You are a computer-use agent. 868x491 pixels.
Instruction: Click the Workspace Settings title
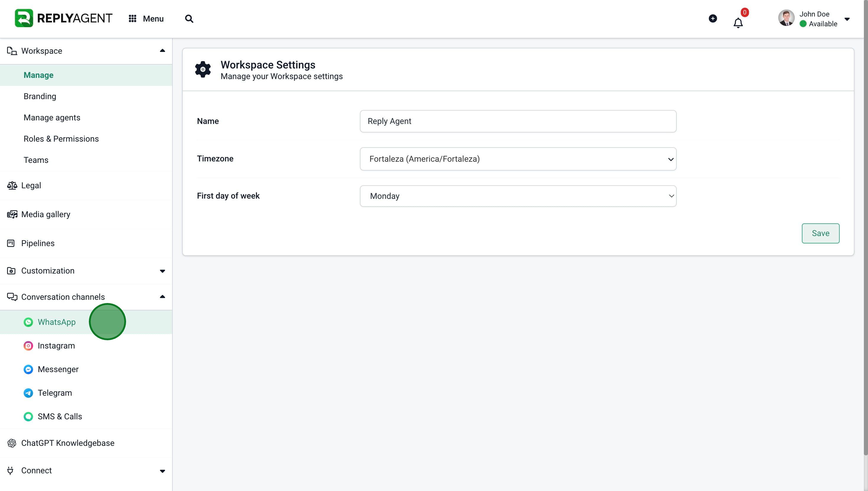[268, 65]
